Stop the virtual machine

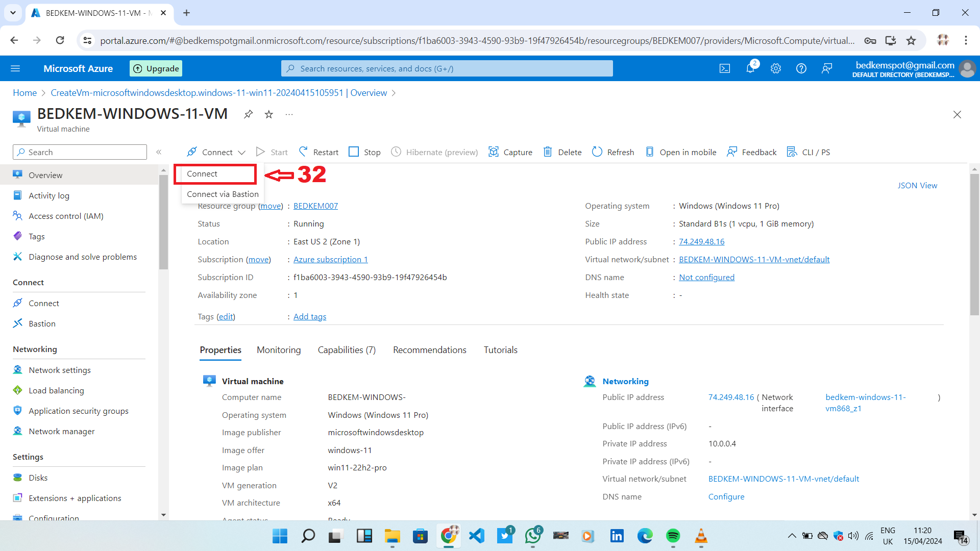click(x=364, y=152)
